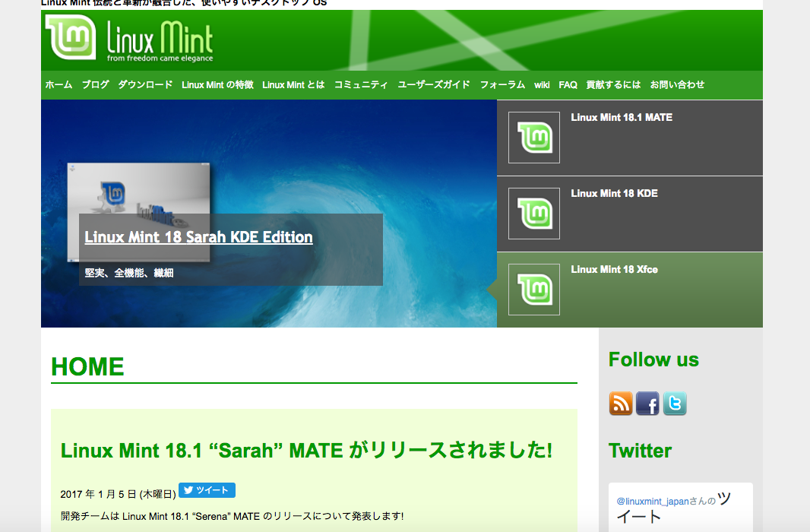The image size is (810, 532).
Task: Click the 堅実、全機能、繊細 caption text
Action: (x=129, y=273)
